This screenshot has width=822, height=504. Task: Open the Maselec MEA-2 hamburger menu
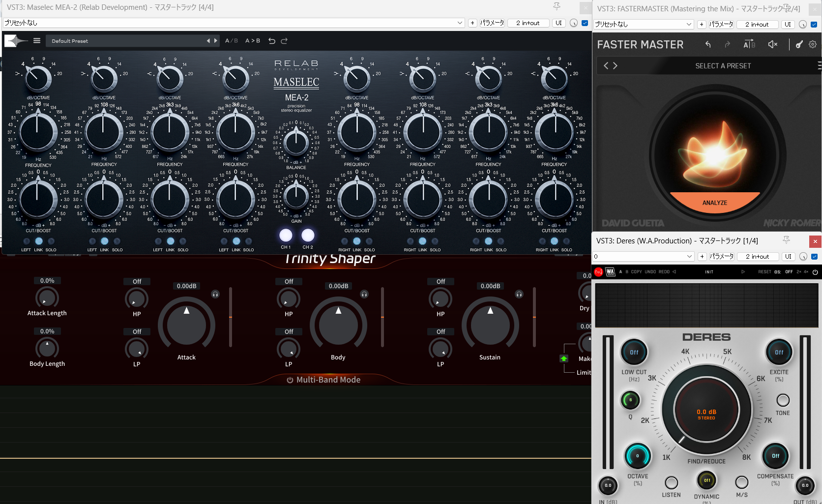coord(37,41)
